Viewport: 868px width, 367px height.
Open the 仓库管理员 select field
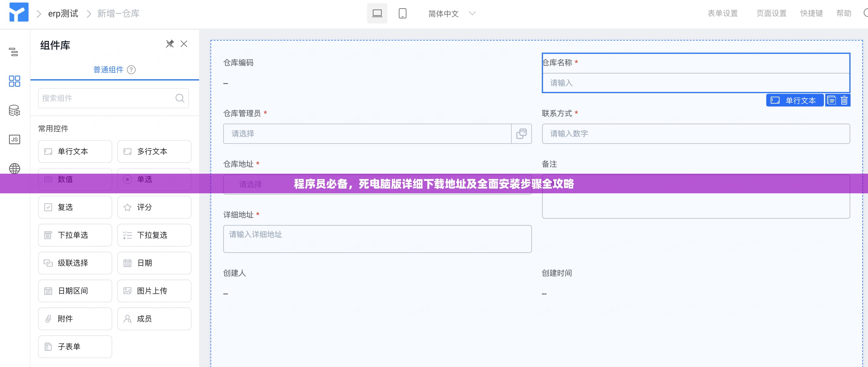367,134
